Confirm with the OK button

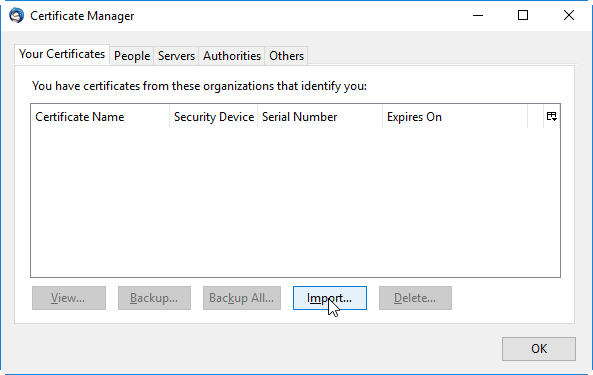(x=539, y=349)
